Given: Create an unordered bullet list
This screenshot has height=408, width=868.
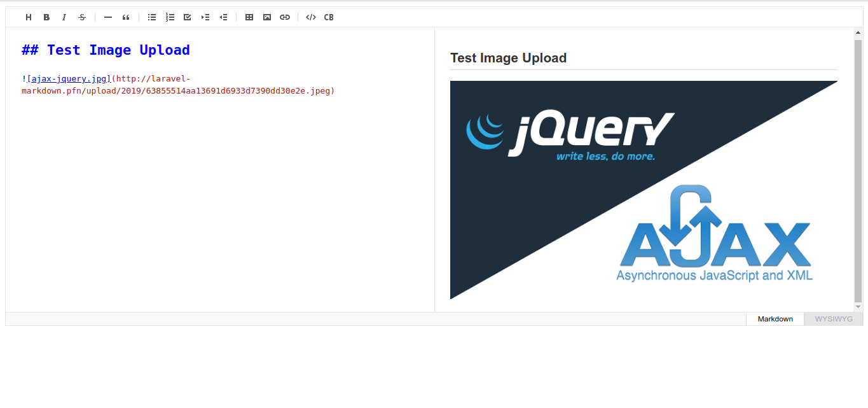Looking at the screenshot, I should click(x=152, y=17).
